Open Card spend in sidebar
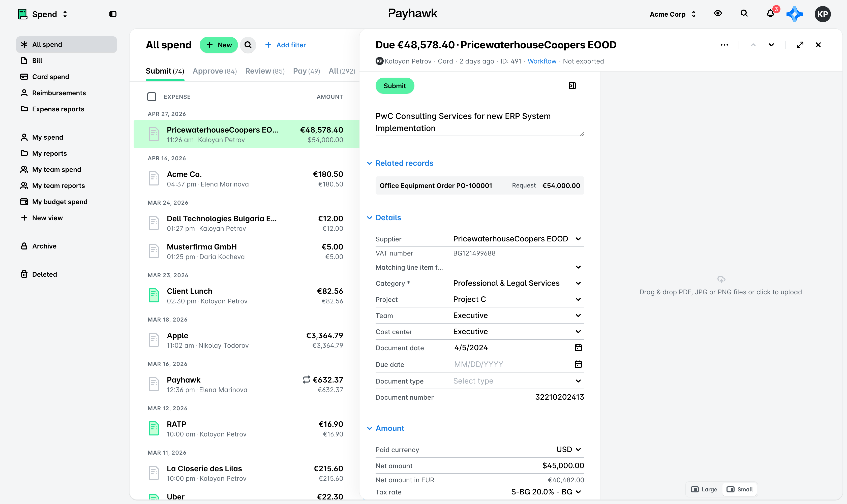 pyautogui.click(x=66, y=77)
